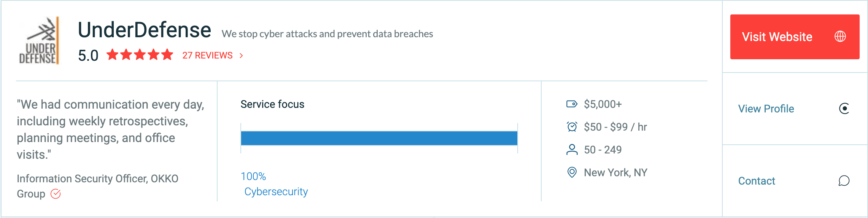Screen dimensions: 868x218
Task: Click the person icon for employee count
Action: (572, 150)
